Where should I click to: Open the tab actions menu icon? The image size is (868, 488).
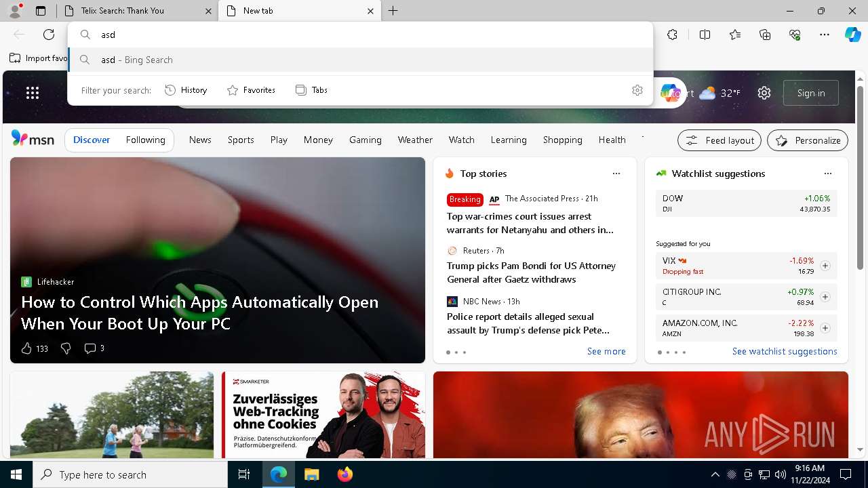(x=41, y=11)
